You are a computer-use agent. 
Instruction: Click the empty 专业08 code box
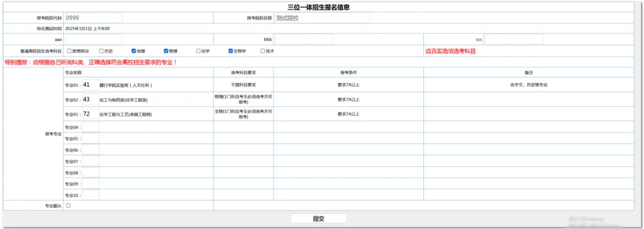(x=91, y=172)
